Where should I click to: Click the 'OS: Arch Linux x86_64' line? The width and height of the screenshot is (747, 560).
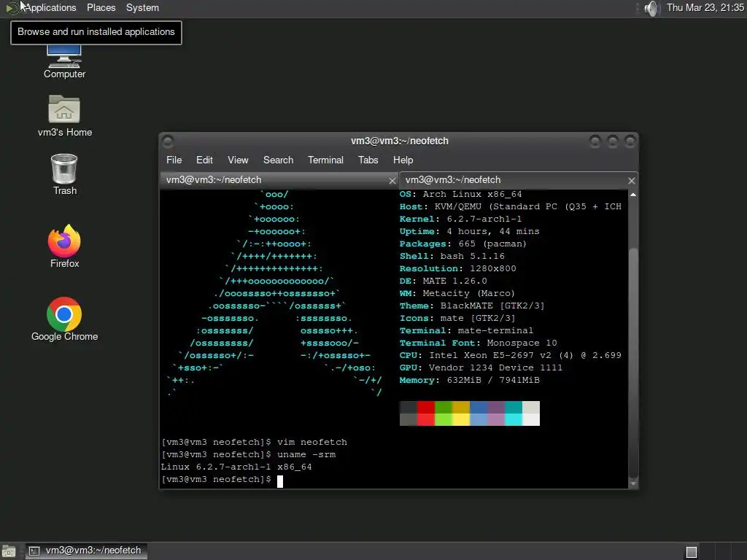click(461, 194)
